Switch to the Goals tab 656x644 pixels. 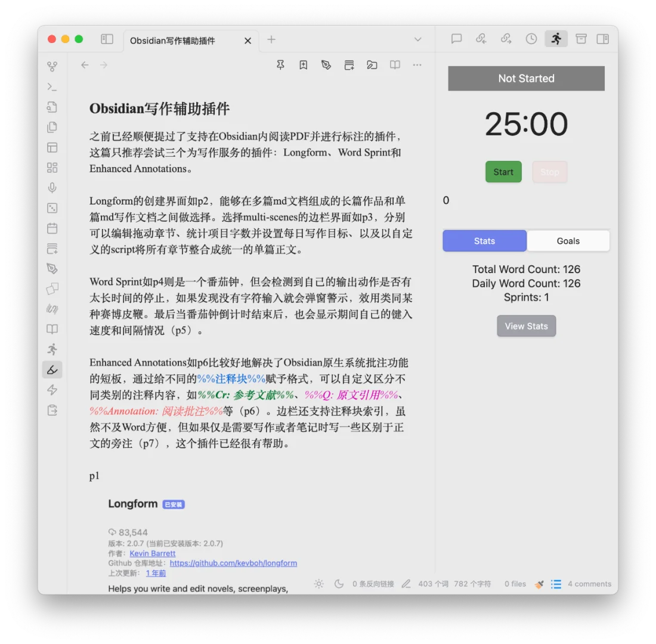click(568, 241)
